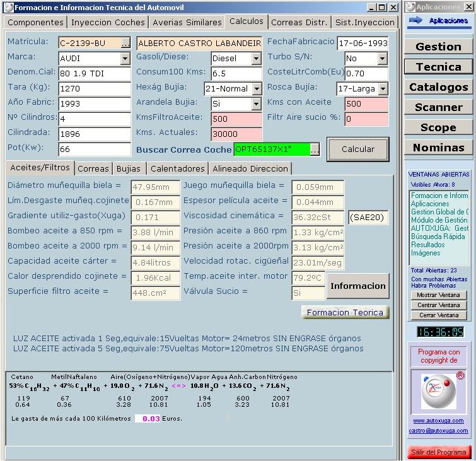Click the FechaFabricacio date field
Screen dimensions: 476x461
pyautogui.click(x=363, y=43)
